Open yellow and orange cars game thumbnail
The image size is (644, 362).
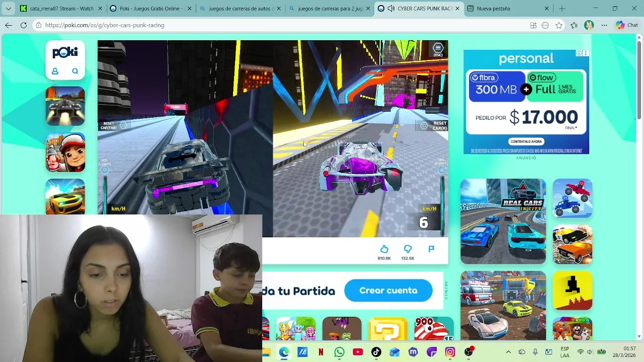573,244
